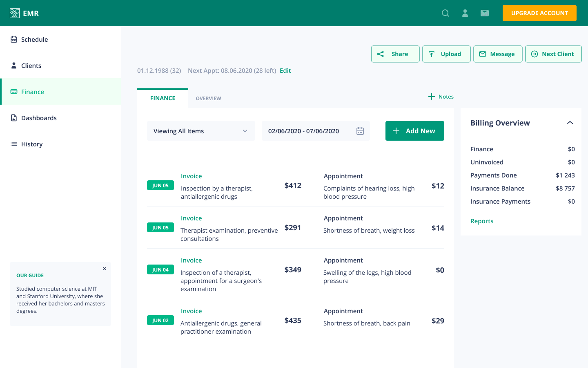Open the user profile icon

click(x=465, y=13)
